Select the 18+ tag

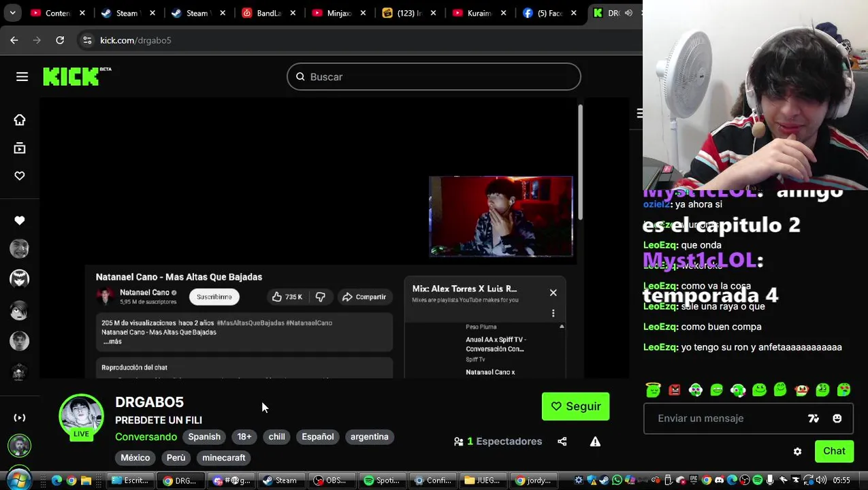(244, 437)
